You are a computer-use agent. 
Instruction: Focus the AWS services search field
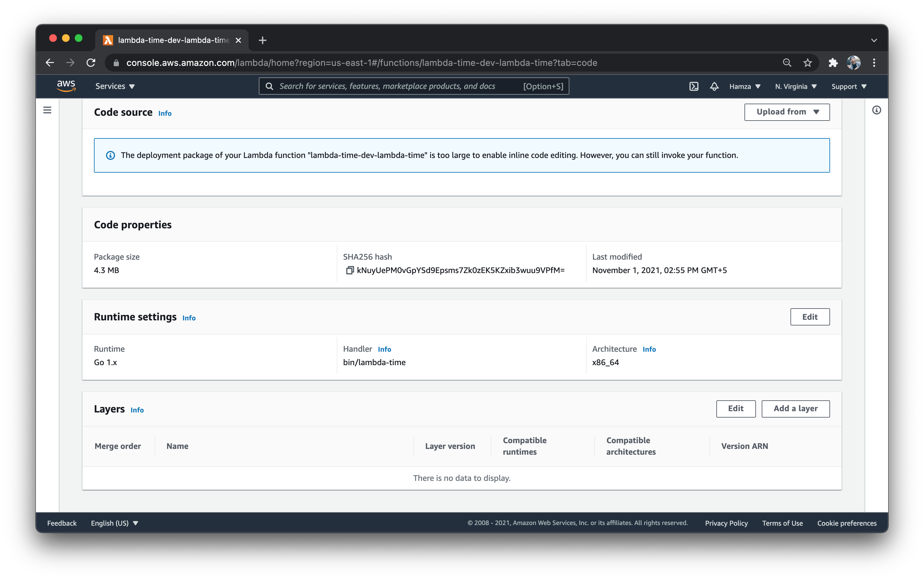(414, 86)
